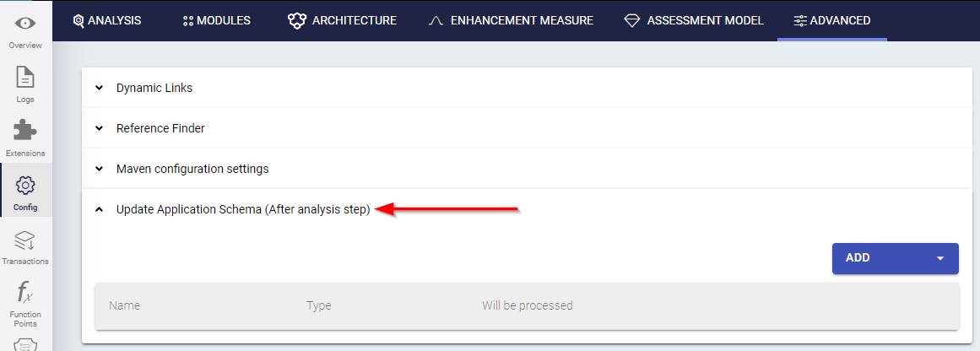Image resolution: width=980 pixels, height=351 pixels.
Task: Select the Config gear icon
Action: click(x=25, y=185)
